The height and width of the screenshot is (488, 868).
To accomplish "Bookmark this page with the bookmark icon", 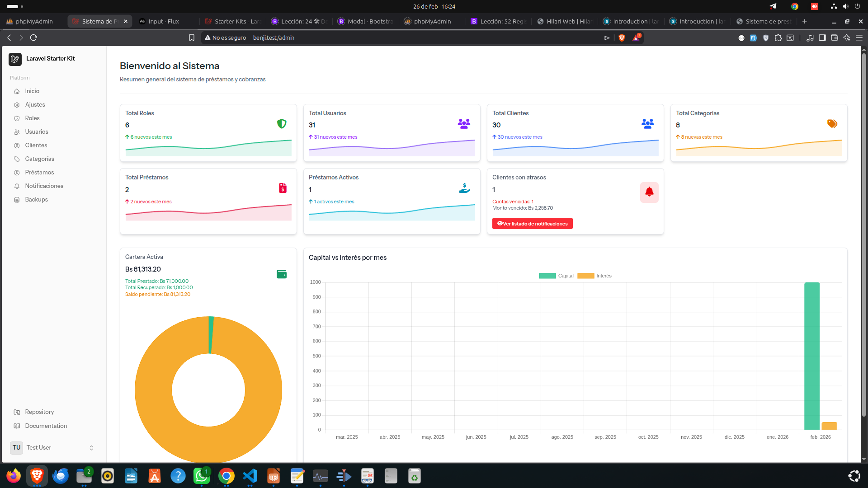I will pyautogui.click(x=192, y=38).
